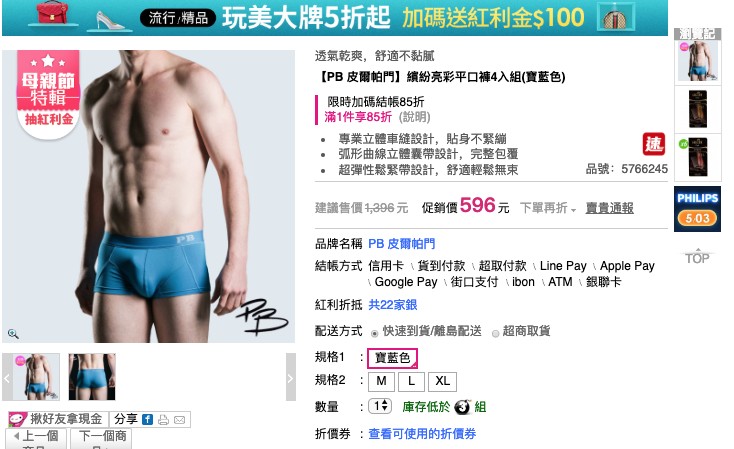The image size is (734, 449).
Task: Choose size M option
Action: (x=382, y=381)
